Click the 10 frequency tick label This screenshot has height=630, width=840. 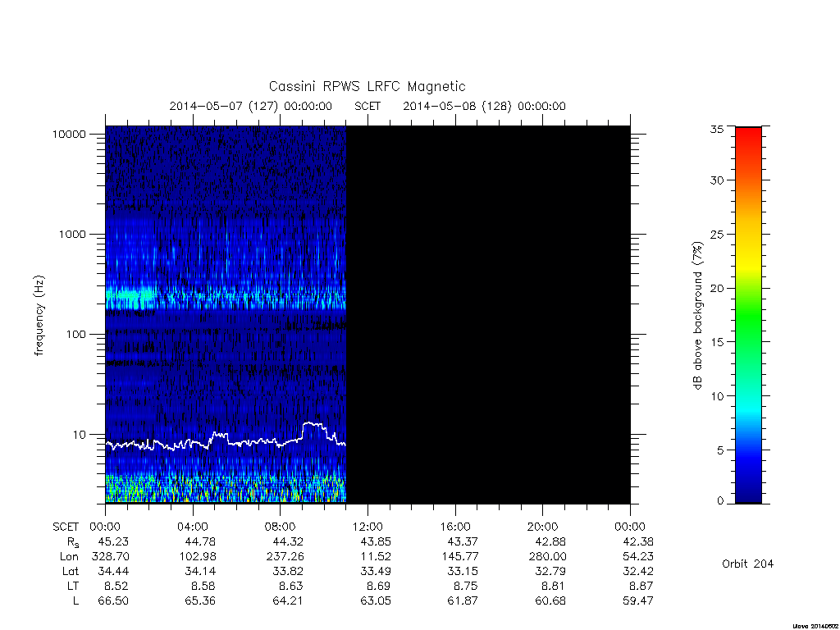(79, 435)
